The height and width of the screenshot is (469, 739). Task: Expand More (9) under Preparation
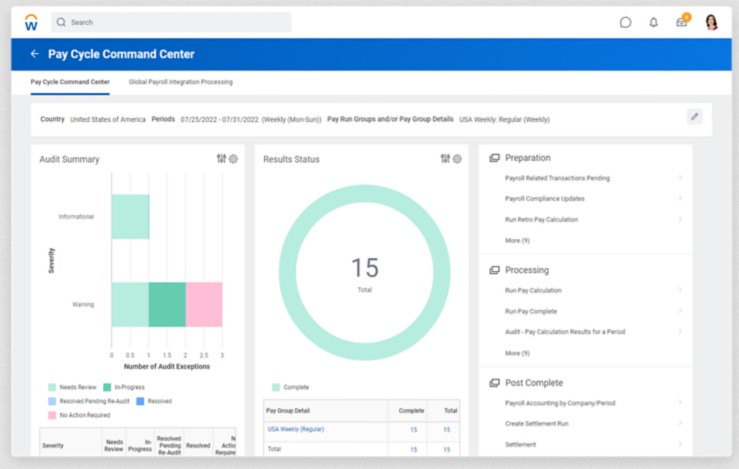pyautogui.click(x=517, y=240)
